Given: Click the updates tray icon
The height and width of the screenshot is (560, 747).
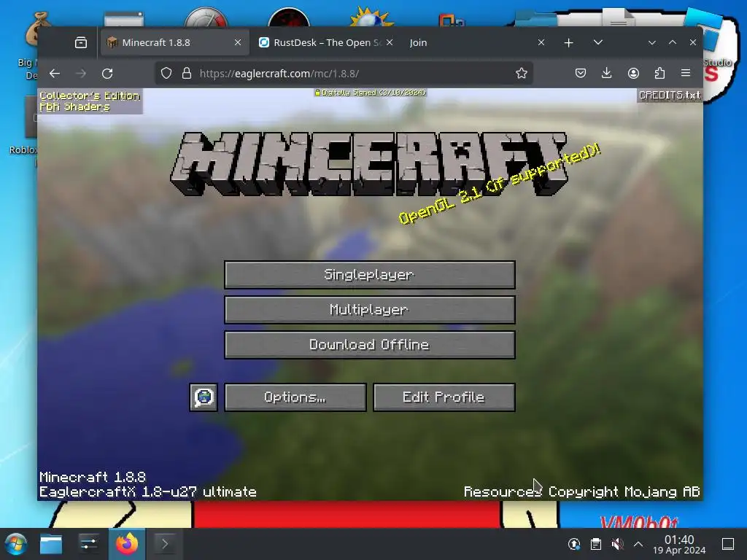Looking at the screenshot, I should pos(574,544).
